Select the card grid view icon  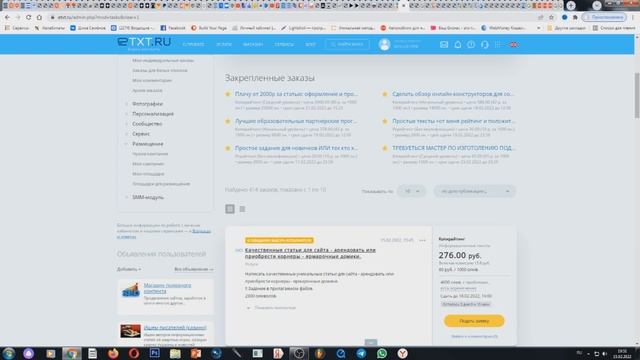coord(230,209)
